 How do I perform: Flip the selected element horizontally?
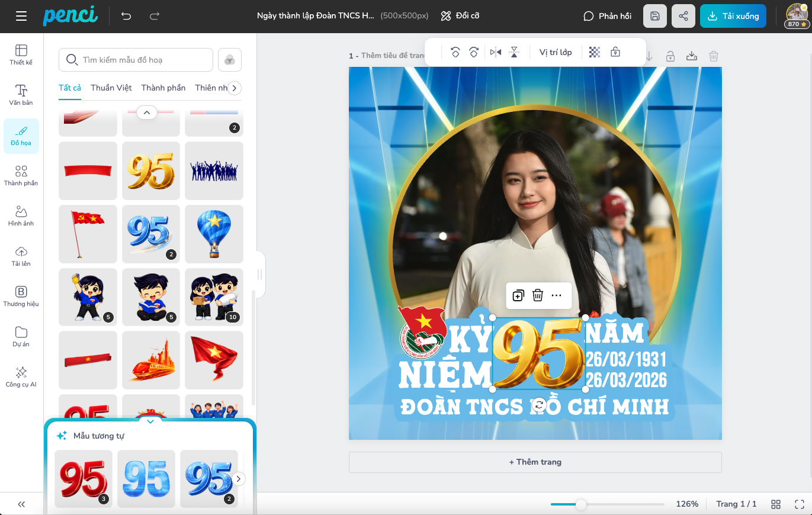click(x=496, y=53)
